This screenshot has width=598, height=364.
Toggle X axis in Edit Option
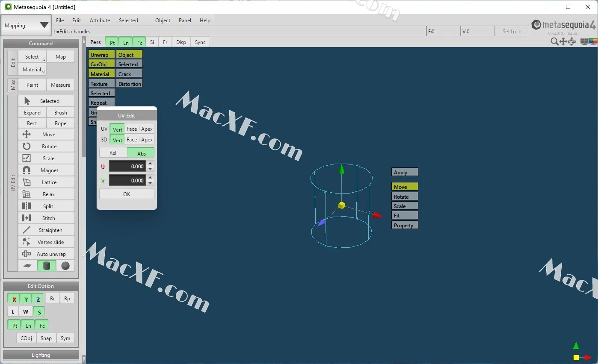click(14, 299)
